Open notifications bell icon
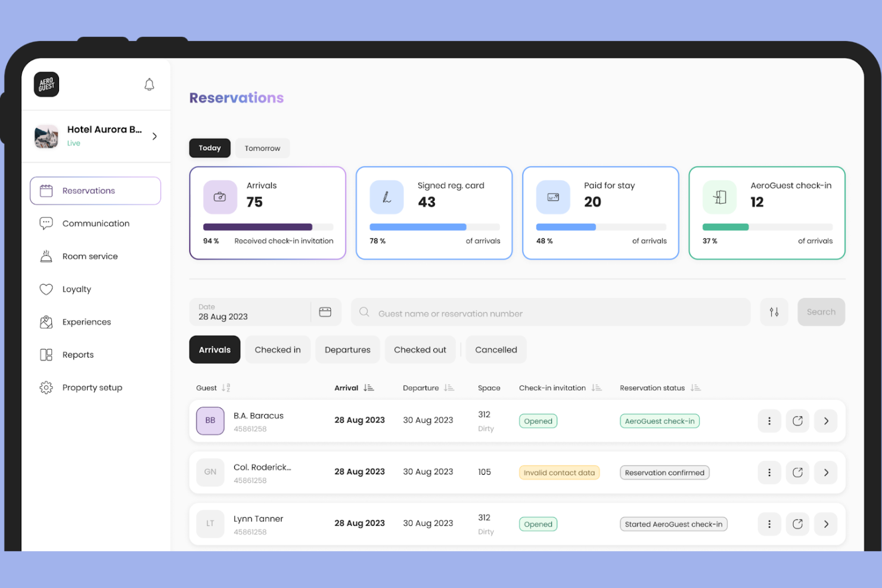This screenshot has width=882, height=588. tap(149, 85)
